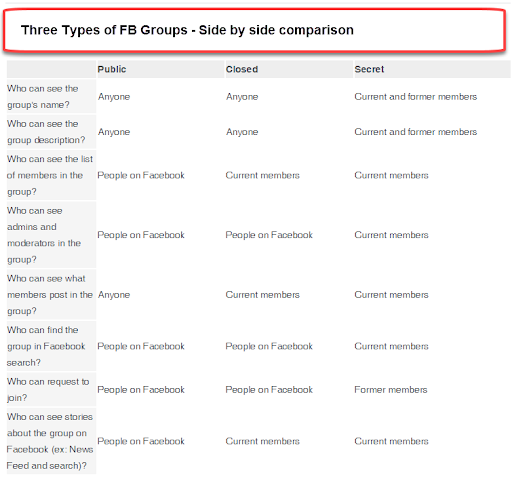Click 'Anyone' under Public for group's name

pos(114,97)
